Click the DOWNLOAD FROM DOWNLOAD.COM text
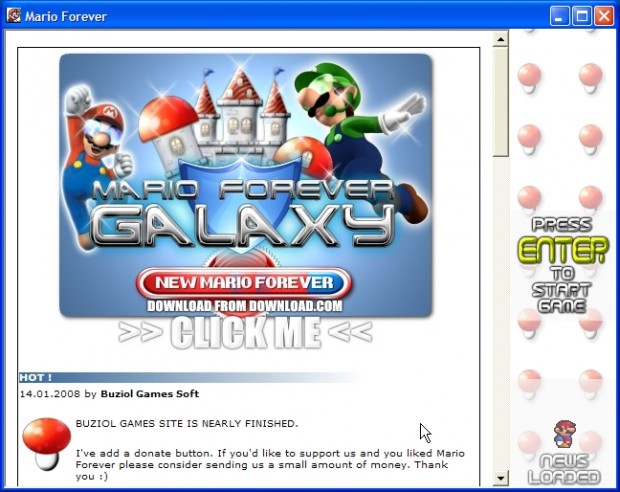620x492 pixels. click(x=245, y=306)
